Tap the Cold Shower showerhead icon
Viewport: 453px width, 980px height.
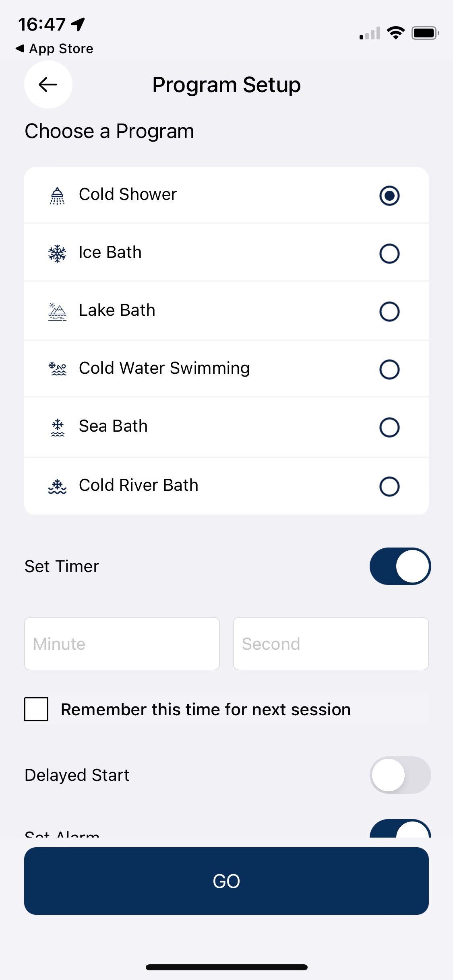(57, 196)
